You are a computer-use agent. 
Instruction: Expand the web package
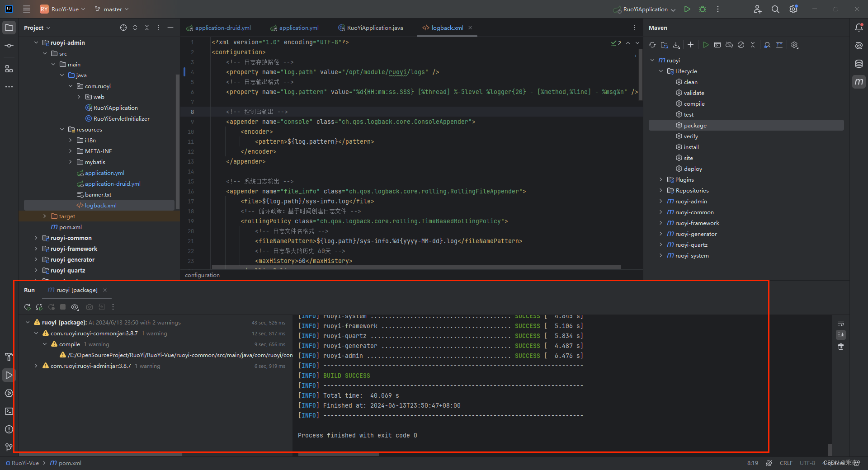79,97
